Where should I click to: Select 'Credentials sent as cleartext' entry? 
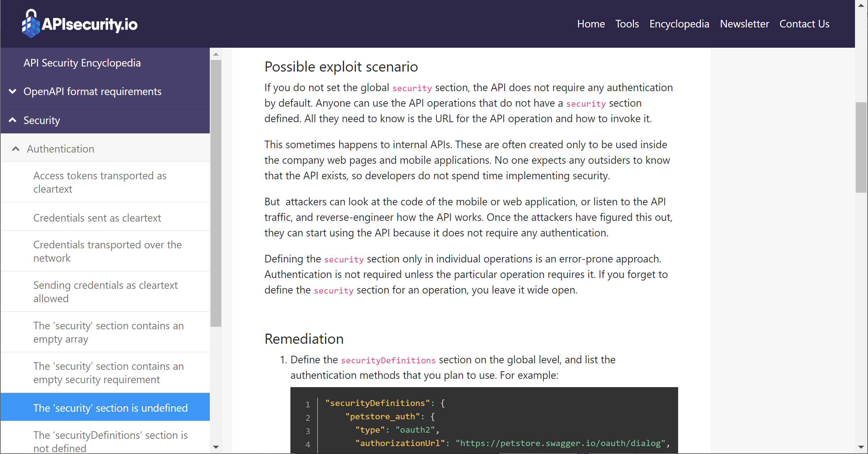click(97, 218)
